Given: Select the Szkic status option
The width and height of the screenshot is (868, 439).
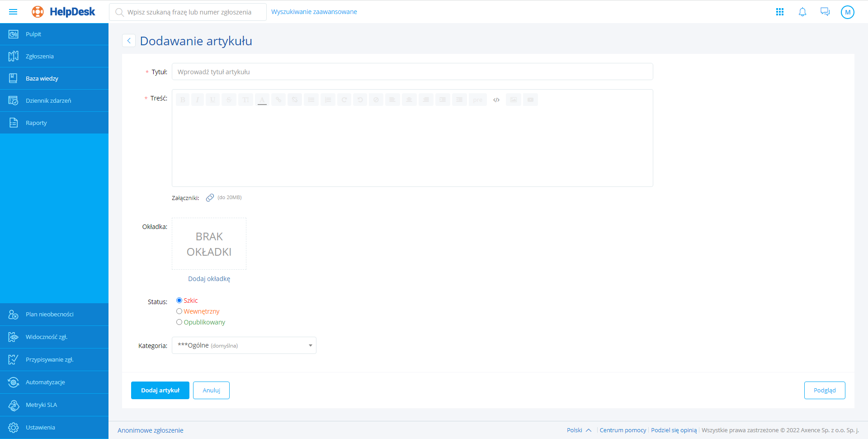Looking at the screenshot, I should [179, 301].
